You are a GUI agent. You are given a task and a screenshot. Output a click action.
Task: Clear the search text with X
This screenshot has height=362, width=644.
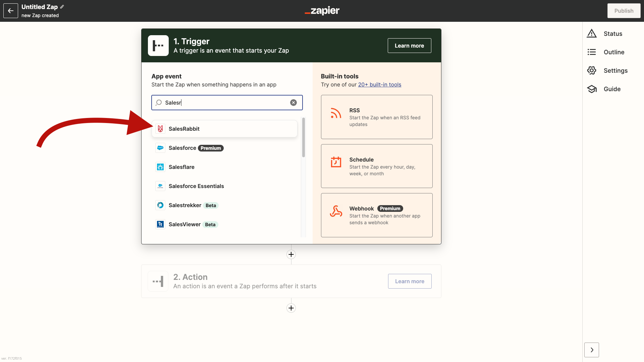293,103
